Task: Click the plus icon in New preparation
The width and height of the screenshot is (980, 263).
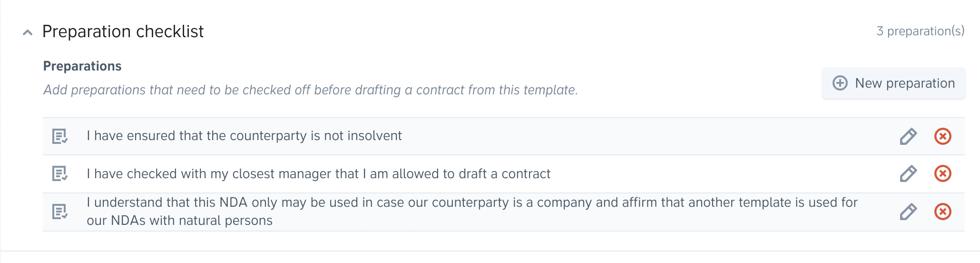Action: [x=840, y=83]
